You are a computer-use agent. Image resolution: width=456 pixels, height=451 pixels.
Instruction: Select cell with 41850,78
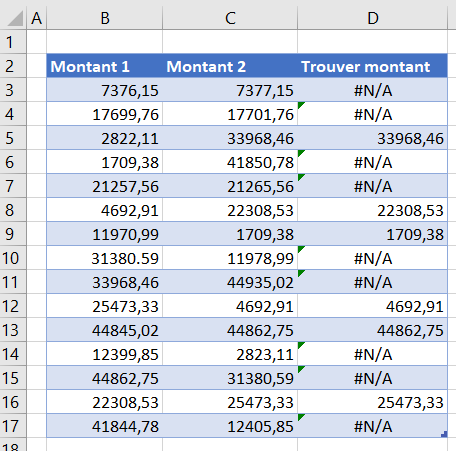pos(230,162)
